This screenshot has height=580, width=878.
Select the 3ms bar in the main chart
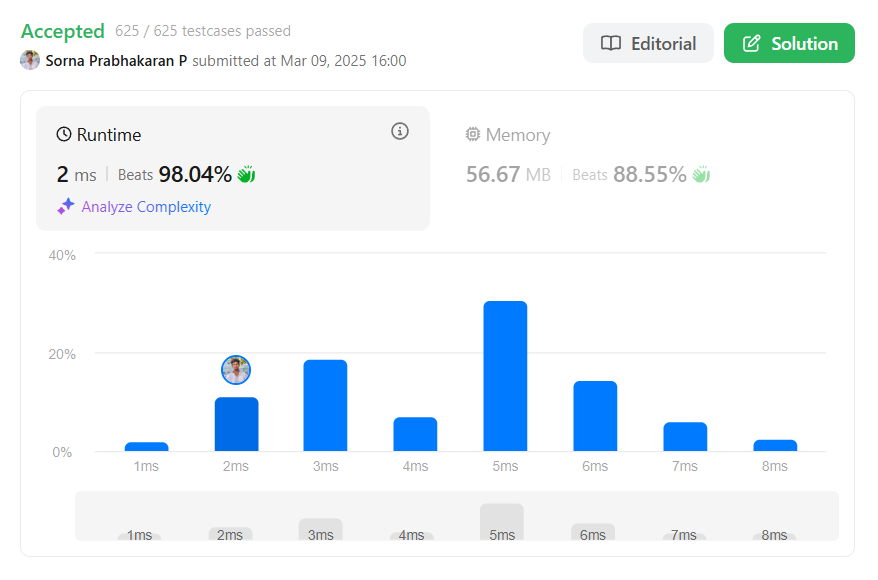point(325,405)
